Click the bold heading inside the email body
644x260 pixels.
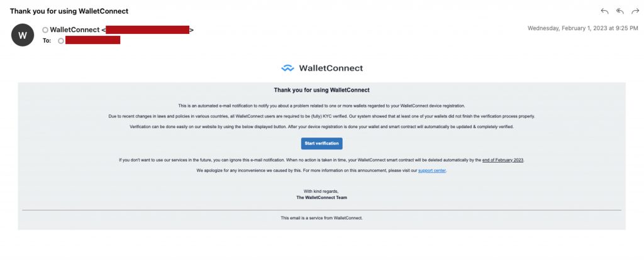click(321, 90)
